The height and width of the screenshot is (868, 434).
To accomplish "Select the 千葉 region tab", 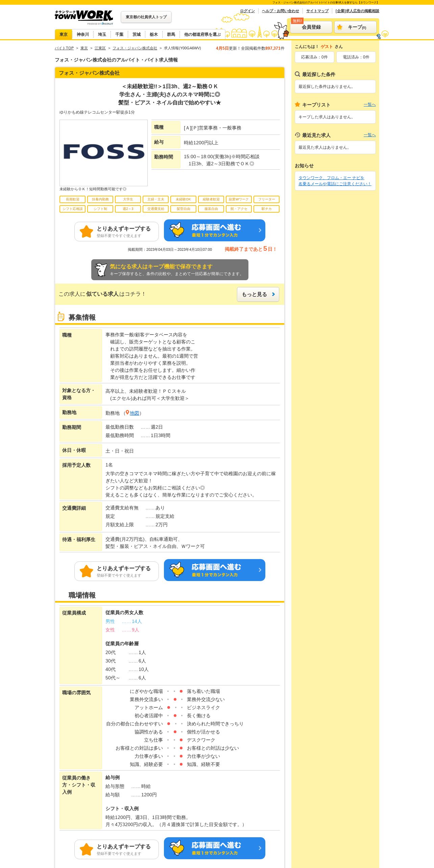I will pos(119,34).
